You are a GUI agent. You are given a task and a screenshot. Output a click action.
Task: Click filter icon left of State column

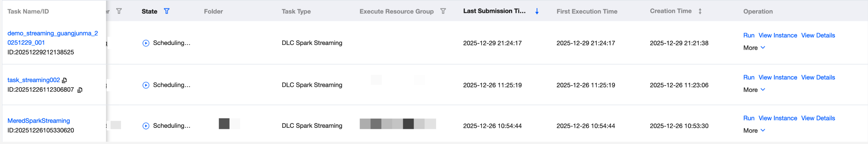[119, 11]
